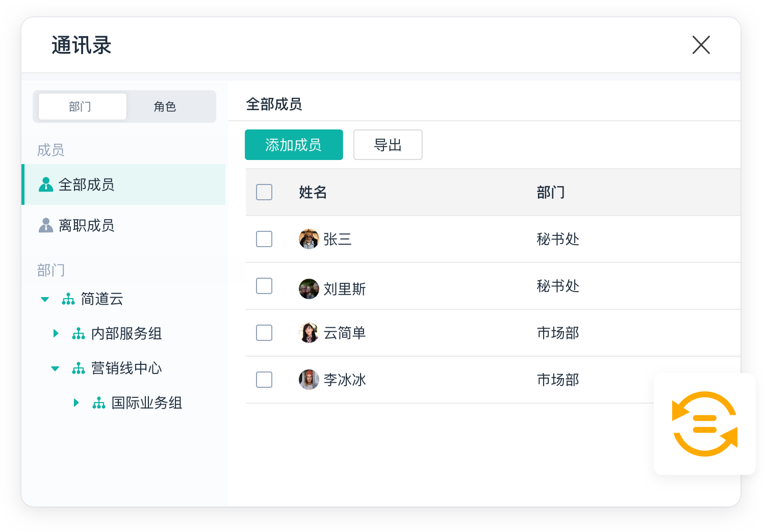767x532 pixels.
Task: Collapse the 简道云 department tree
Action: point(45,299)
